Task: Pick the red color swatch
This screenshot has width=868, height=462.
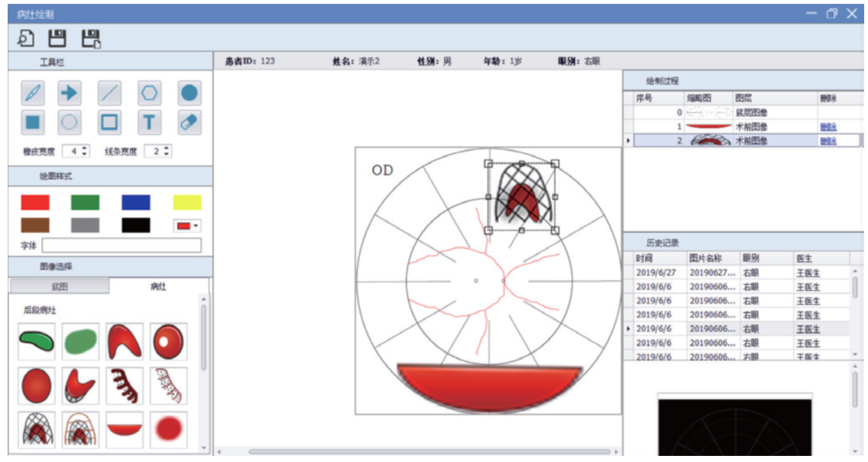Action: (x=35, y=202)
